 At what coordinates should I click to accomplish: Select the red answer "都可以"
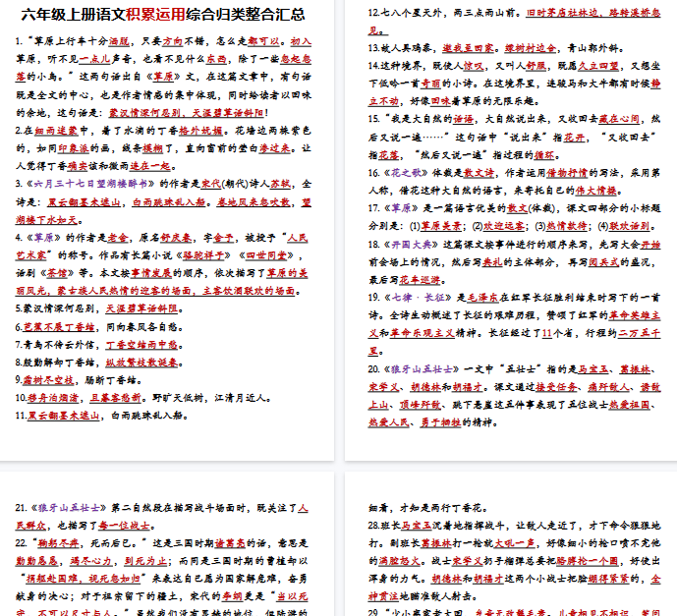point(263,41)
